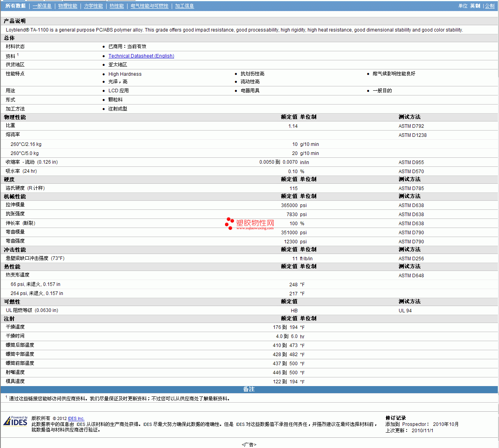Click the Powered by IDES logo
This screenshot has height=448, width=499.
tap(15, 421)
